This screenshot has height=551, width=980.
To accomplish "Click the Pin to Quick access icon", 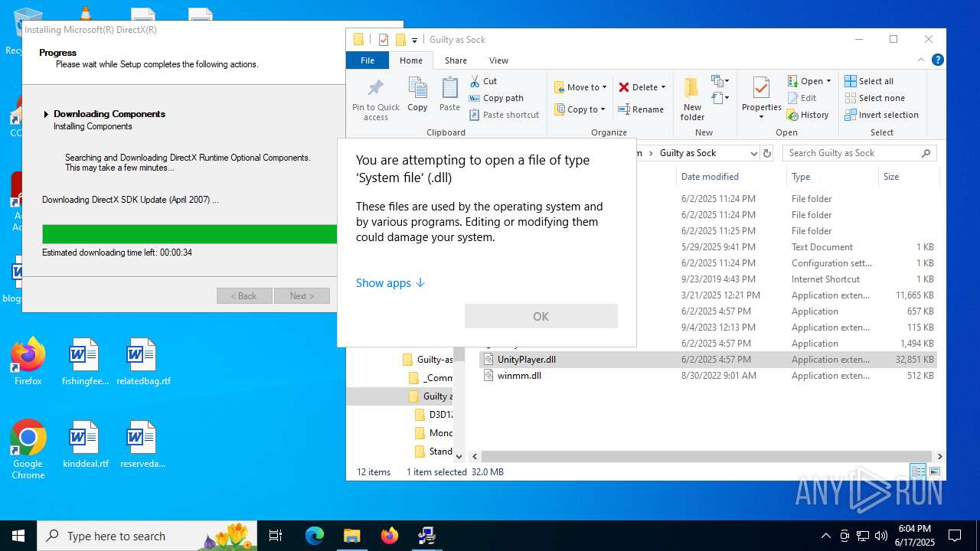I will click(x=375, y=88).
